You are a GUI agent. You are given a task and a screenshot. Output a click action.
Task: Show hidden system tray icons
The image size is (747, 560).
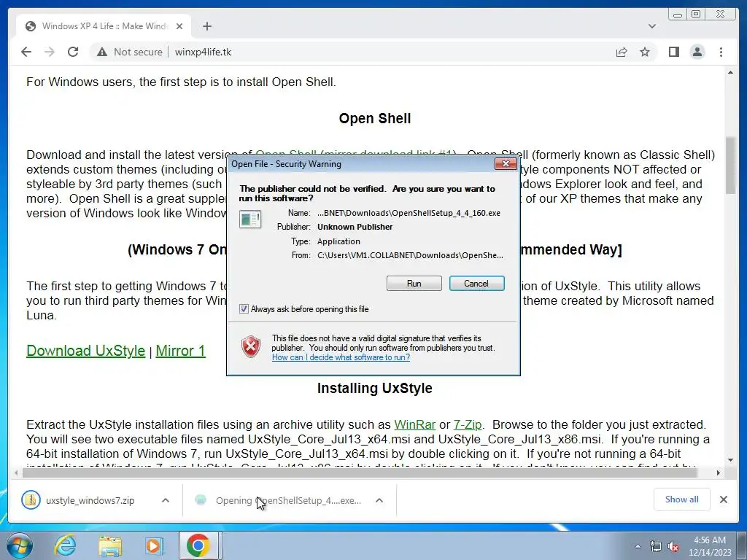pyautogui.click(x=638, y=547)
